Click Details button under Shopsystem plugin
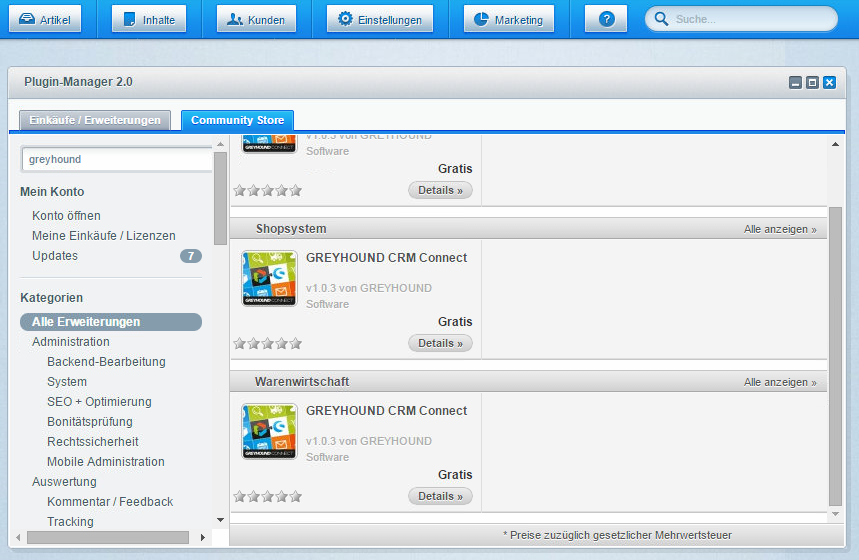859x560 pixels. tap(440, 343)
